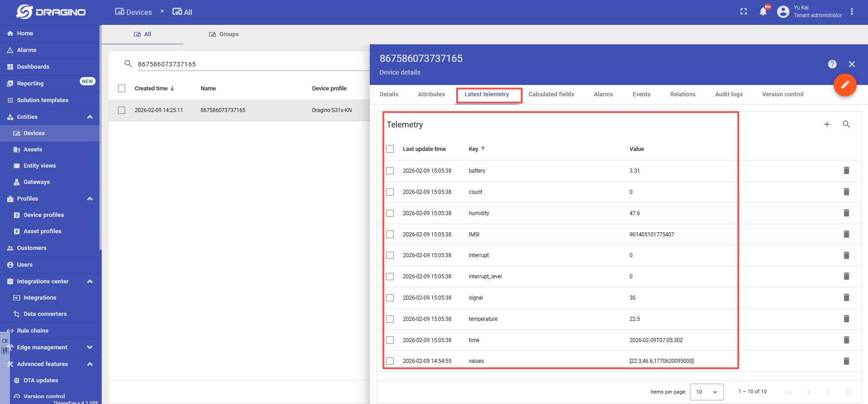This screenshot has height=404, width=868.
Task: Open Device profiles in sidebar
Action: pyautogui.click(x=50, y=215)
